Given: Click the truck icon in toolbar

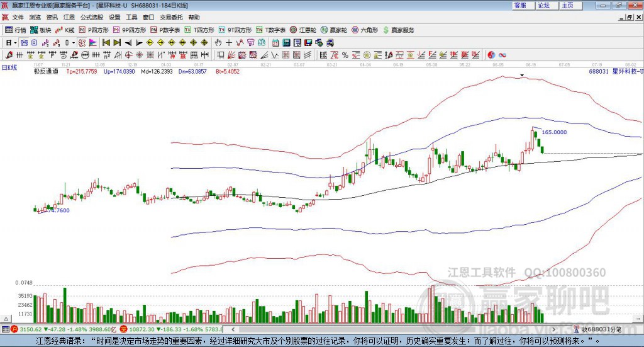Looking at the screenshot, I should [330, 43].
